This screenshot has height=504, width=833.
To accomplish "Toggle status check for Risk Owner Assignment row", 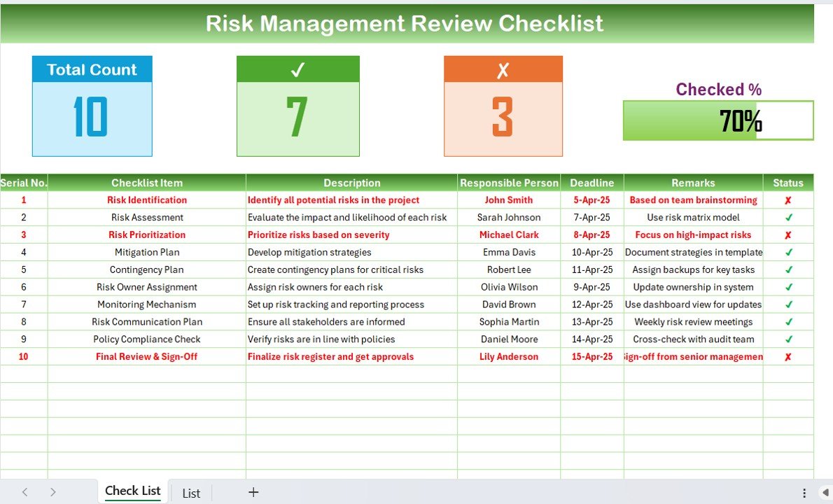I will pos(788,287).
